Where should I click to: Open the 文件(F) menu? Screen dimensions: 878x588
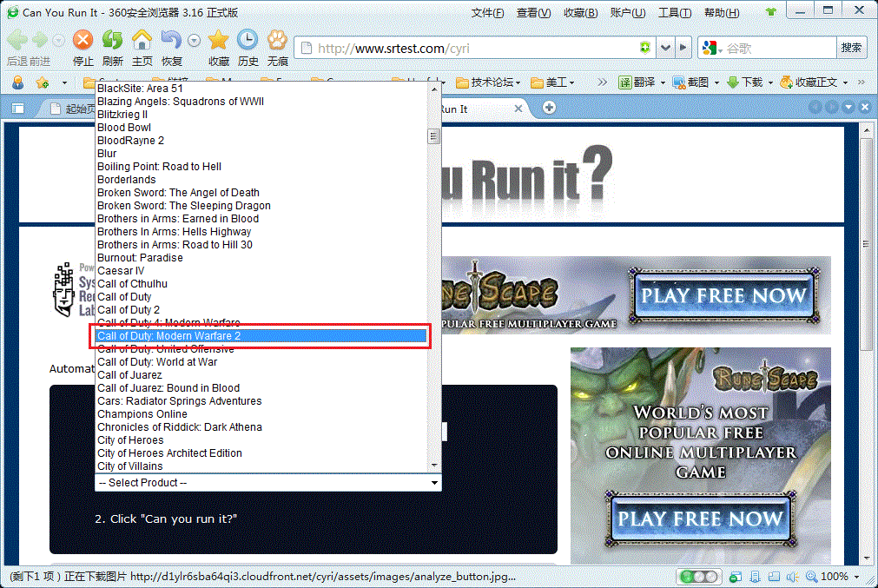[x=487, y=12]
